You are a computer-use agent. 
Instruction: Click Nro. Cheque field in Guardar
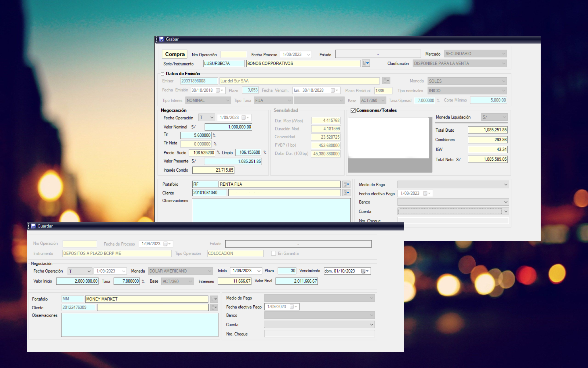[x=320, y=334]
